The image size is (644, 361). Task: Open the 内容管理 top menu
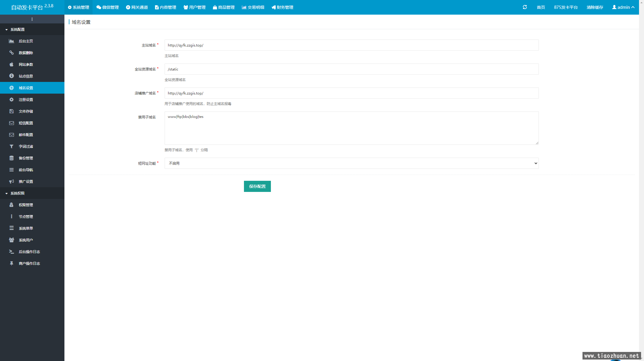[x=165, y=7]
